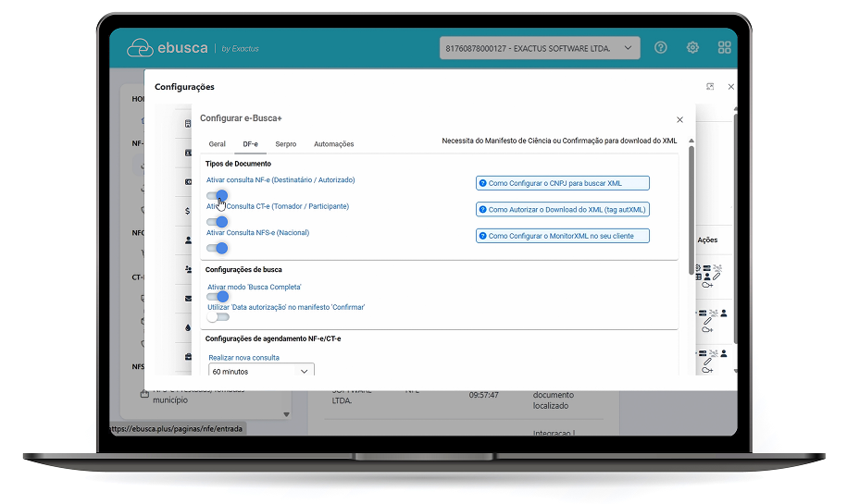Viewport: 847px width, 504px height.
Task: Select the DF-e tab
Action: click(250, 144)
